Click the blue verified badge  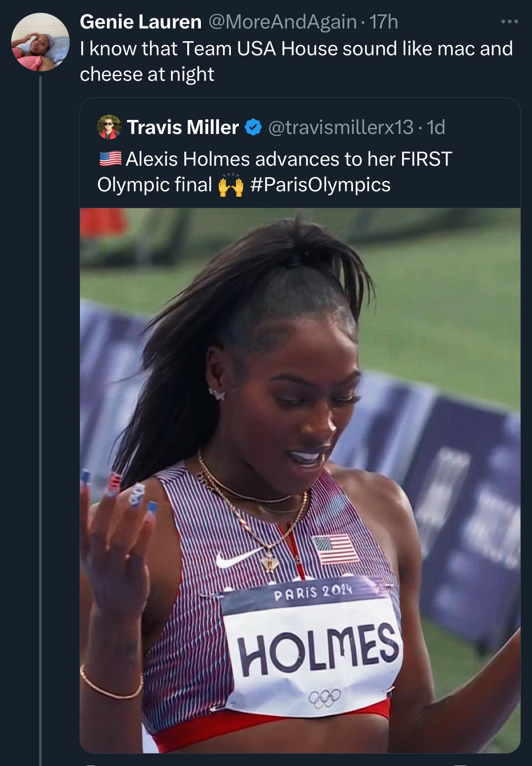pyautogui.click(x=253, y=127)
